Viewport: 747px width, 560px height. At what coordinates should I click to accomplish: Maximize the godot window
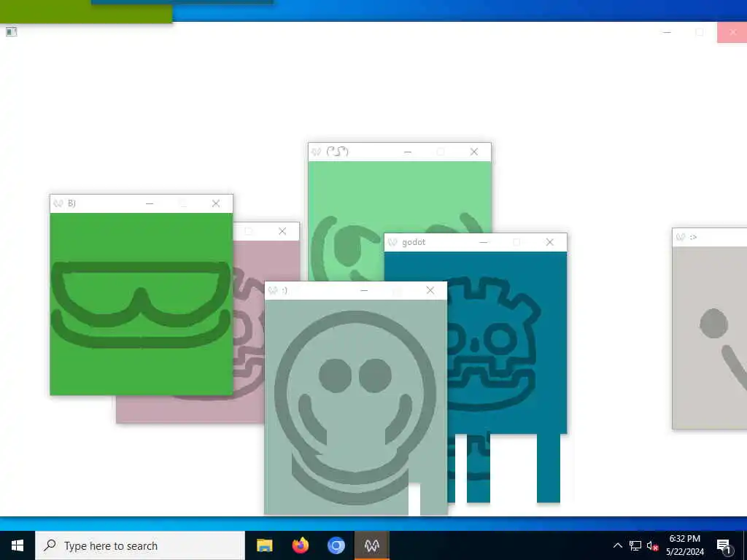pos(516,242)
